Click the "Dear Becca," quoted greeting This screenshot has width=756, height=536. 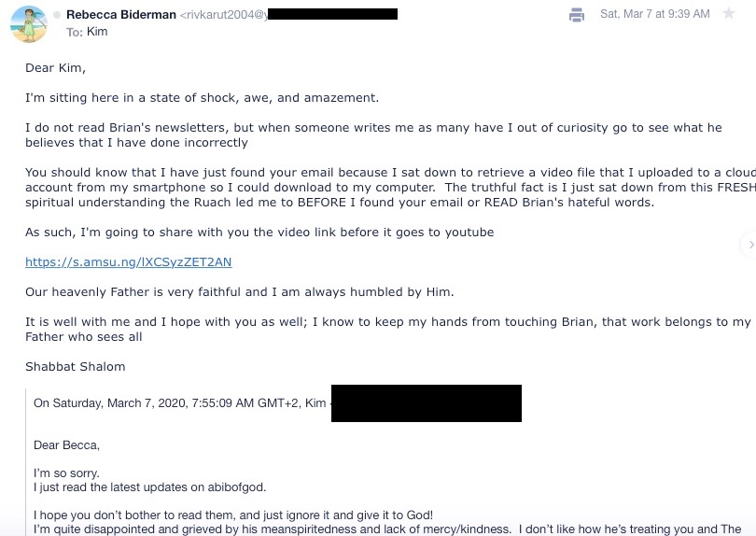tap(66, 444)
